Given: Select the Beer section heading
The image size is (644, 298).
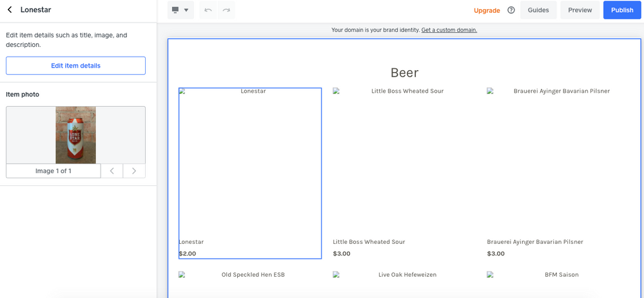Looking at the screenshot, I should (x=405, y=73).
